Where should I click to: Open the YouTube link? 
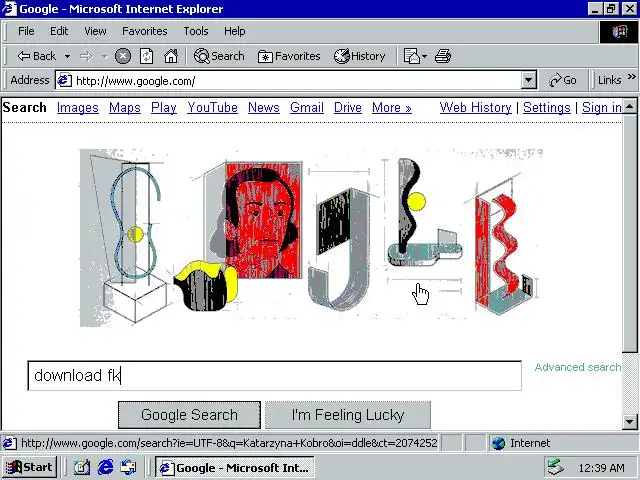(x=212, y=108)
